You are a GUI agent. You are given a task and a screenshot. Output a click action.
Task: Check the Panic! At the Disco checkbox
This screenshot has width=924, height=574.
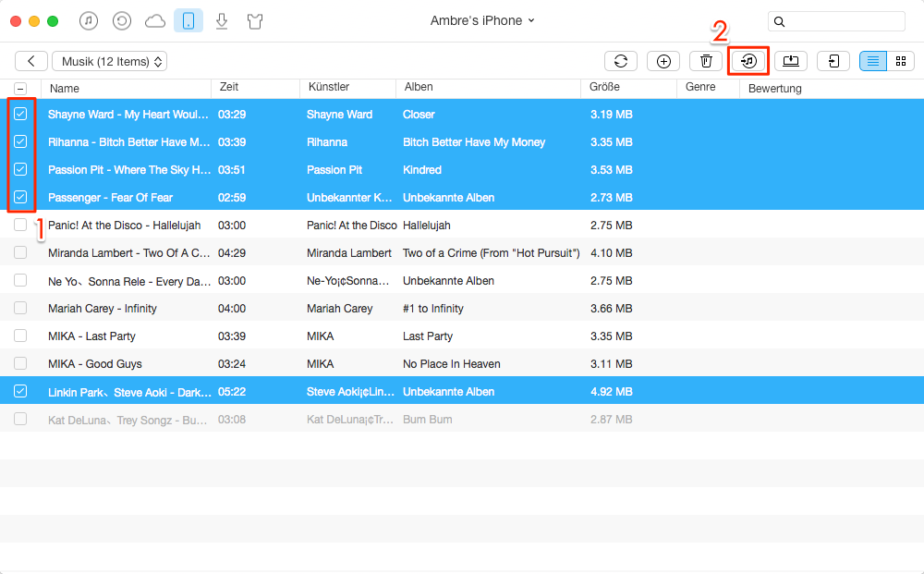tap(20, 225)
